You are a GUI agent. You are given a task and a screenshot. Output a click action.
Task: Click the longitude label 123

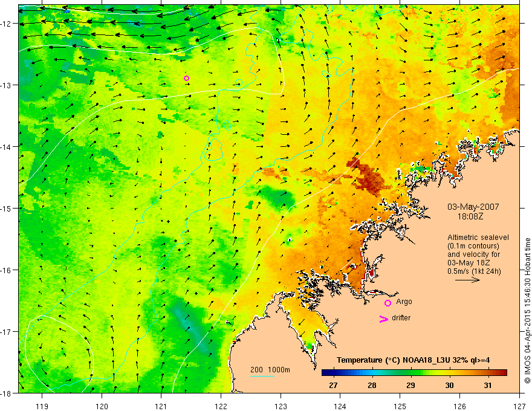click(281, 406)
